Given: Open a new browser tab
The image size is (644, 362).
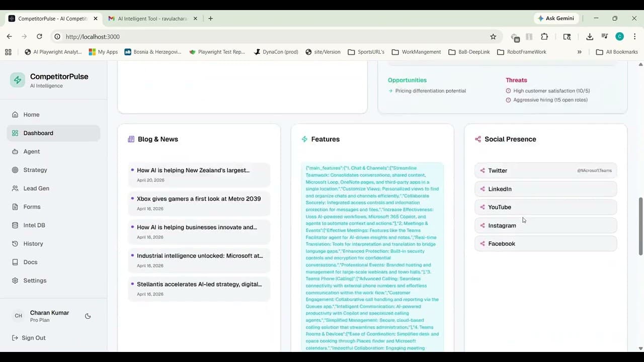Looking at the screenshot, I should coord(210,19).
